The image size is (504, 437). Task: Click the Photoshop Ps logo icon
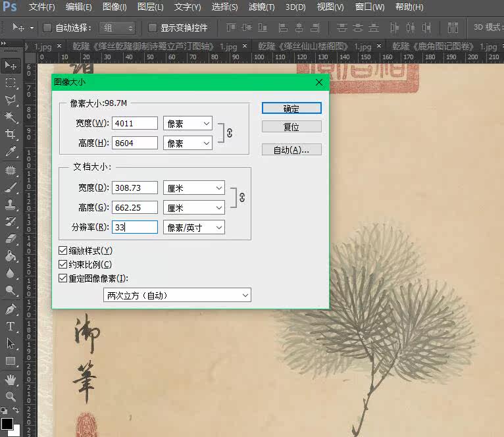coord(9,7)
